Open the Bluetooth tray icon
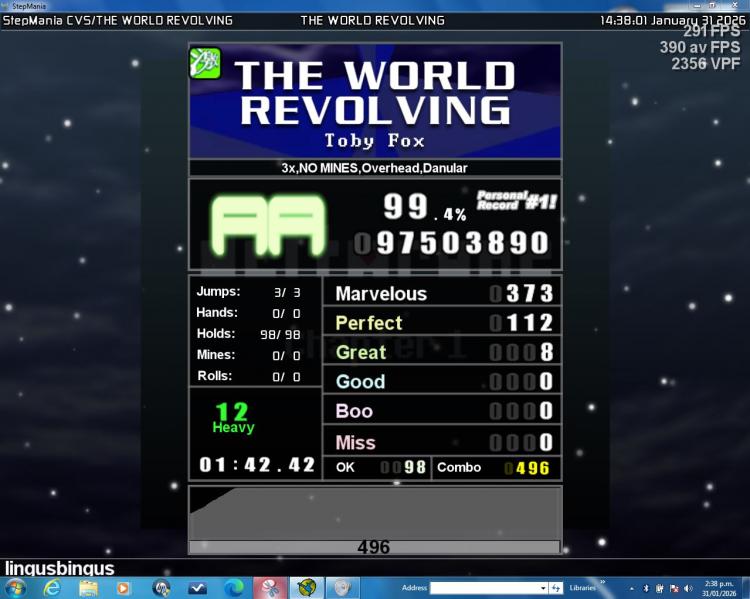Screen dimensions: 750x599 pyautogui.click(x=645, y=588)
